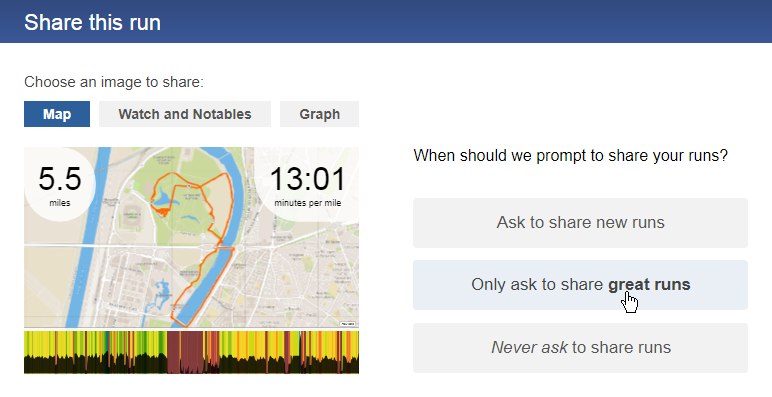Click the small lake inside the park loop
Screen dimensions: 772x397
pos(163,199)
